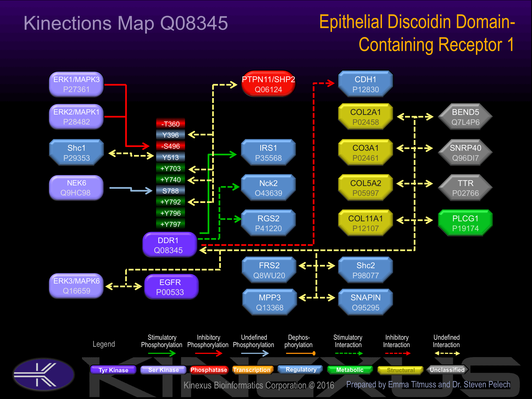Click the central DDR1 Q08345 node
This screenshot has height=399, width=532.
pos(170,245)
